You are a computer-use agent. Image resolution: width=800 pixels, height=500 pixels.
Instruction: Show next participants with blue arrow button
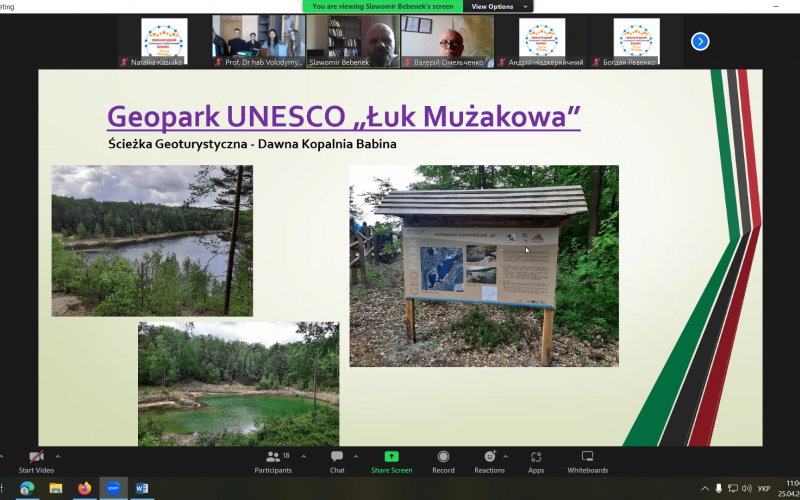pyautogui.click(x=700, y=41)
